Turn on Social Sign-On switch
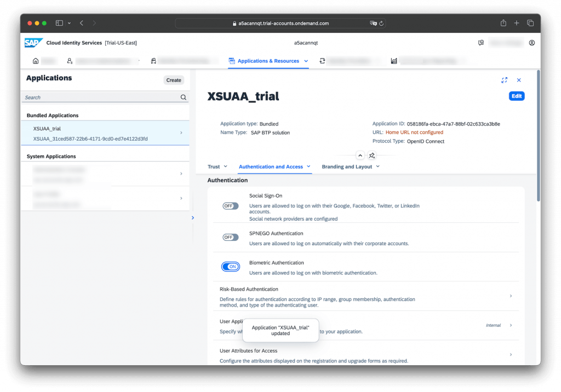This screenshot has height=392, width=561. [231, 206]
